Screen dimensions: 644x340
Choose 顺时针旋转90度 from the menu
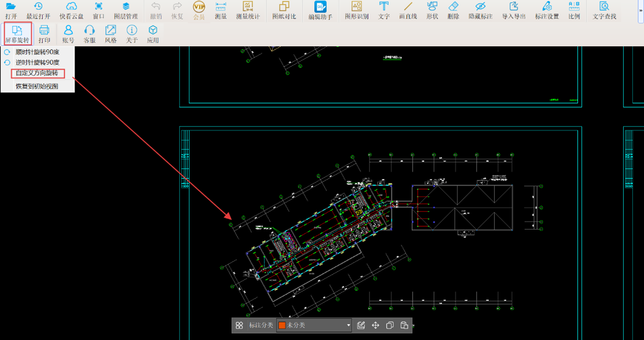37,52
